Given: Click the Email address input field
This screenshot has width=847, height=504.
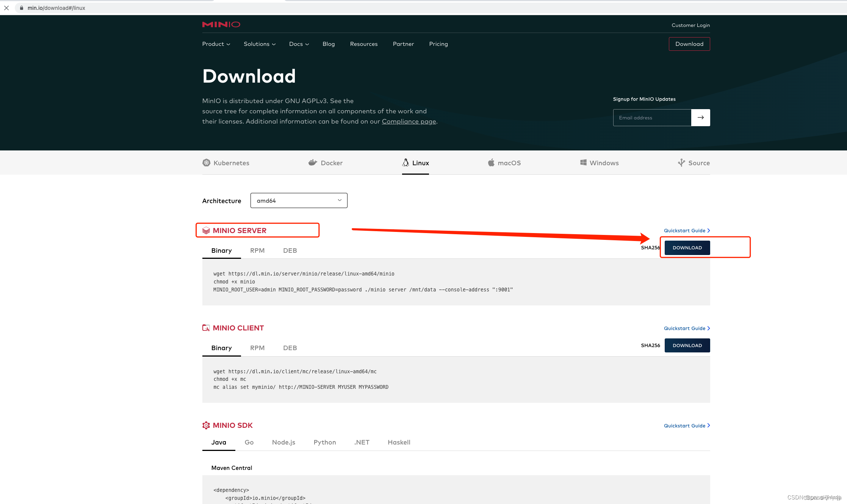Looking at the screenshot, I should click(x=652, y=117).
